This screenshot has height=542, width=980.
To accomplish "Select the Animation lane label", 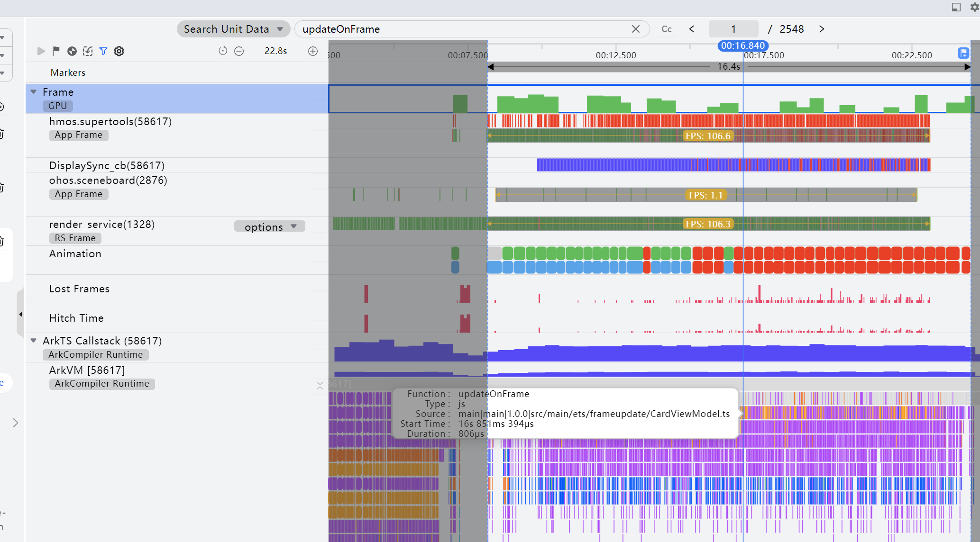I will point(75,253).
